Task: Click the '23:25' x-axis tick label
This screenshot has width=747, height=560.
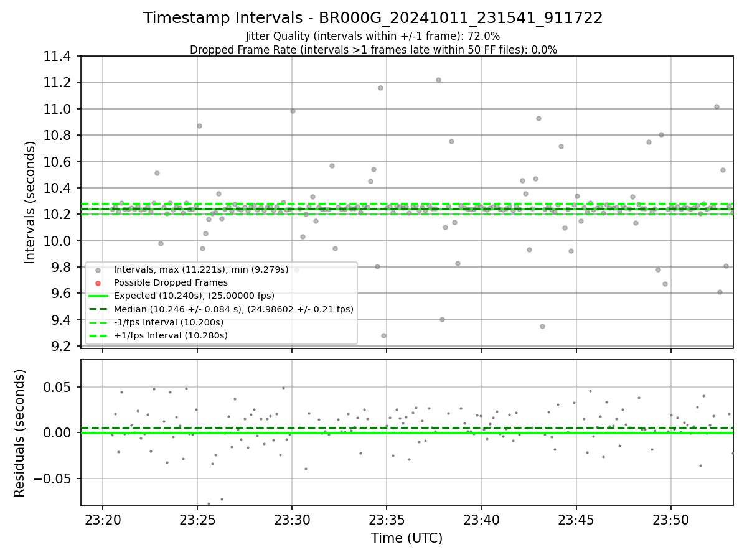Action: 197,518
